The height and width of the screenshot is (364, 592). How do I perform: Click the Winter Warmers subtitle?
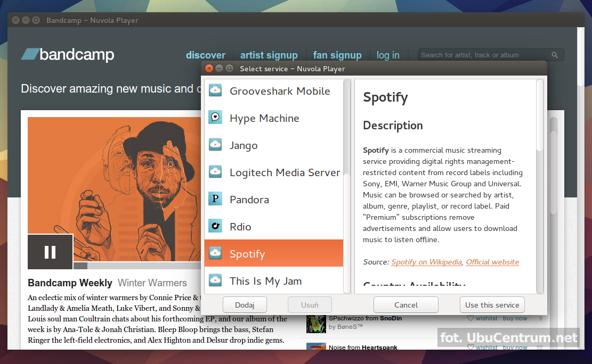point(152,283)
